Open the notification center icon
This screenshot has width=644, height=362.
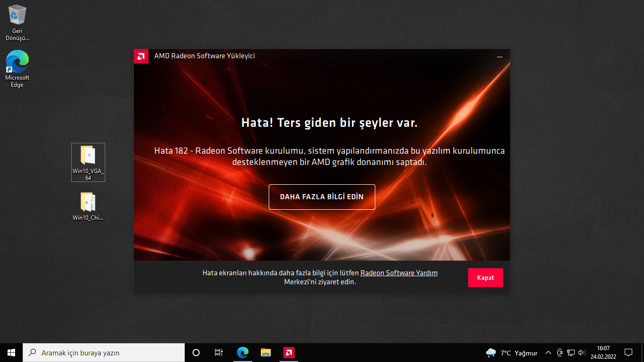click(628, 353)
